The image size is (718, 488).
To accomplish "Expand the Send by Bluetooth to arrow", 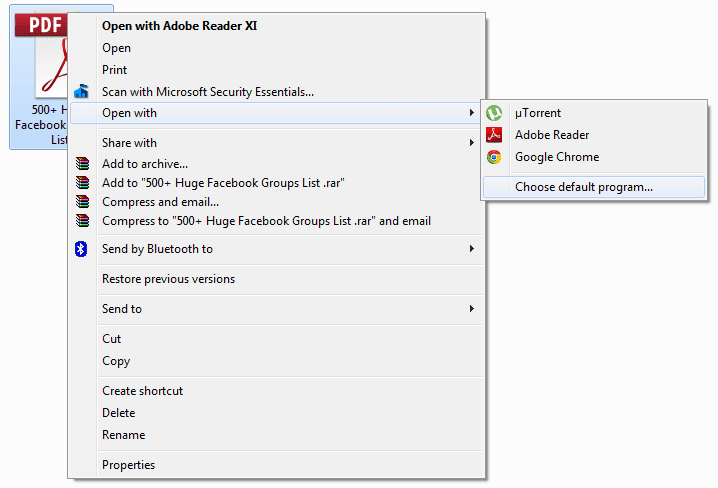I will tap(471, 249).
